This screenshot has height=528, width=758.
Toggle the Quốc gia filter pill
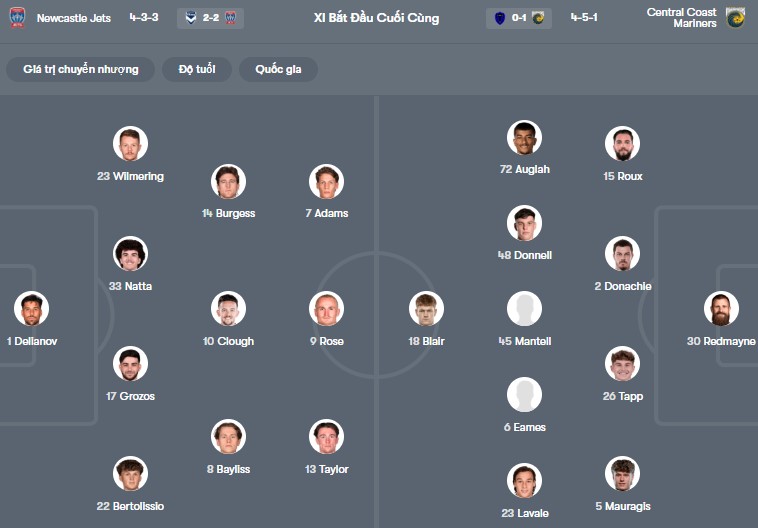(279, 69)
